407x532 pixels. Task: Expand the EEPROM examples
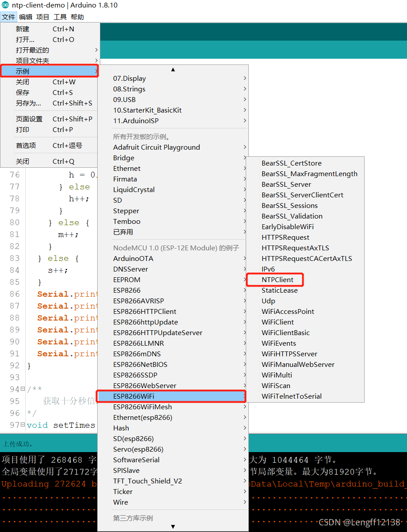(173, 279)
